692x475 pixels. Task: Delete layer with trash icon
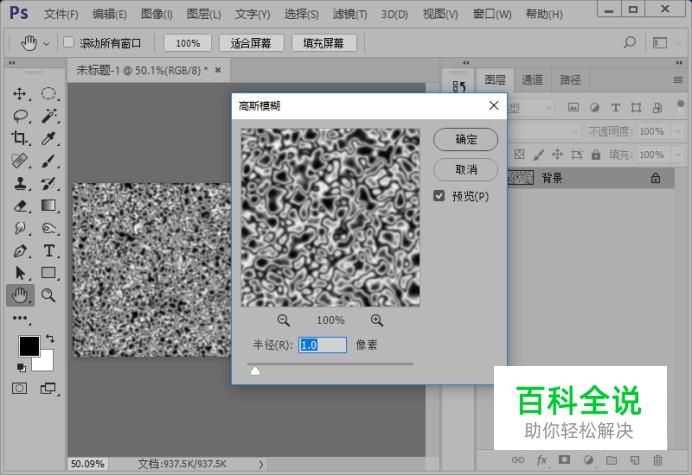tap(658, 460)
